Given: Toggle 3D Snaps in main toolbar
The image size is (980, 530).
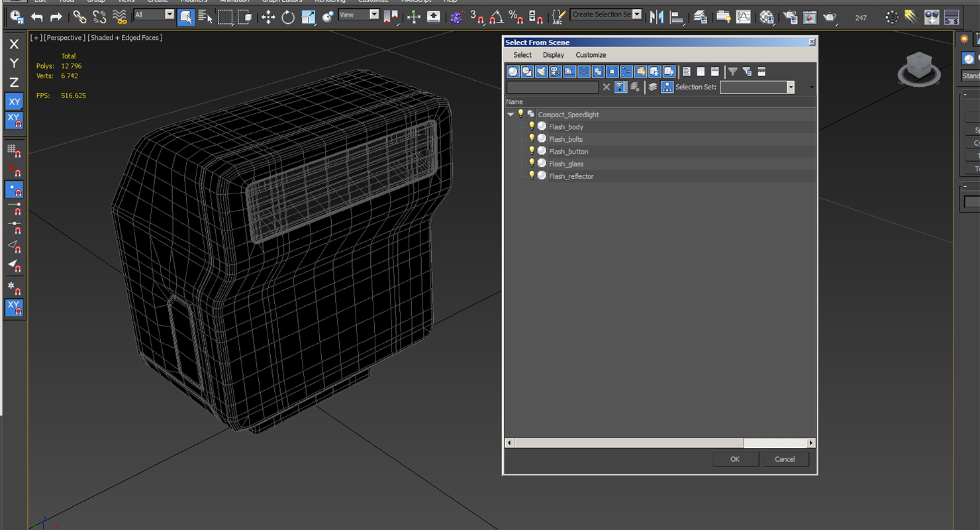Looking at the screenshot, I should tap(477, 17).
